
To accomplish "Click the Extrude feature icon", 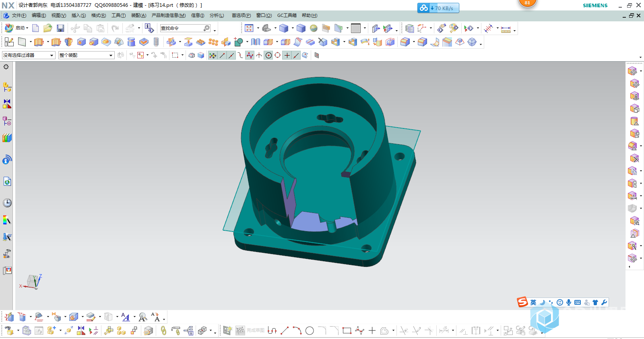I will click(39, 42).
